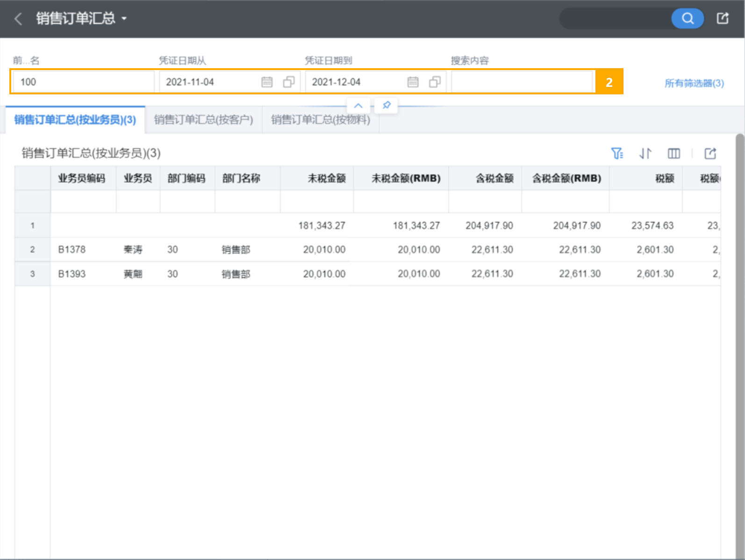Switch to 销售订单汇总(按业务员)(3) tab
The height and width of the screenshot is (560, 745).
tap(75, 120)
